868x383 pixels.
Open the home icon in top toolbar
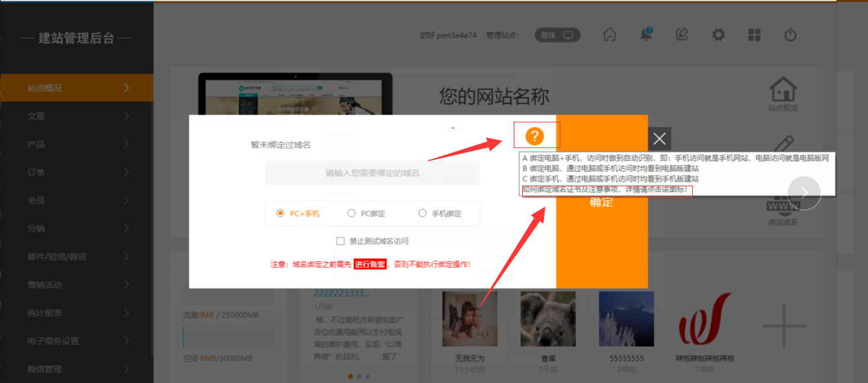coord(610,35)
